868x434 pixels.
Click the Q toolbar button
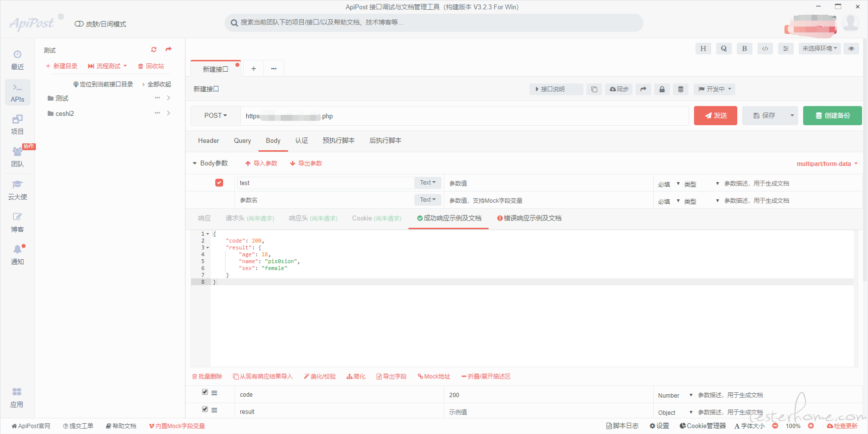coord(723,49)
